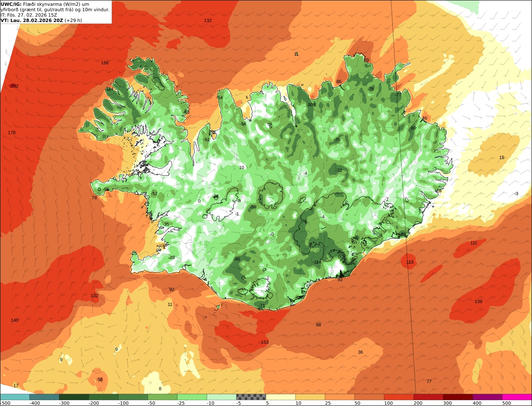Click the teal legend swatch between -500 and -400
The image size is (532, 406).
tap(15, 397)
